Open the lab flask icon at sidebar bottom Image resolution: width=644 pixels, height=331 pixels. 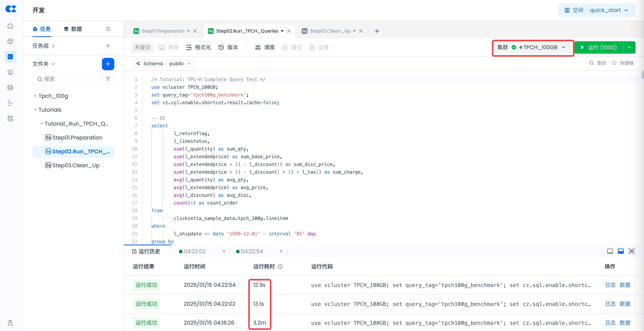coord(10,323)
